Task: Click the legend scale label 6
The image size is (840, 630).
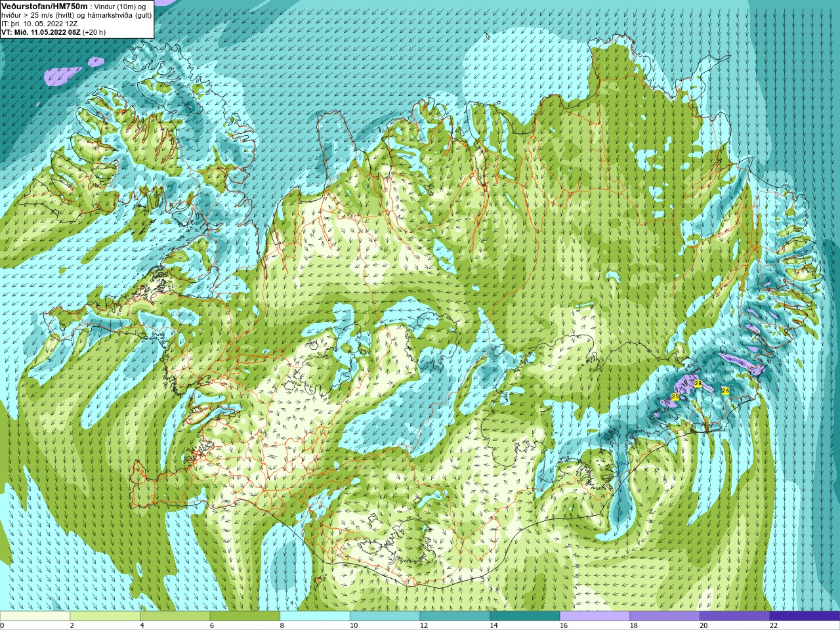Action: point(212,626)
